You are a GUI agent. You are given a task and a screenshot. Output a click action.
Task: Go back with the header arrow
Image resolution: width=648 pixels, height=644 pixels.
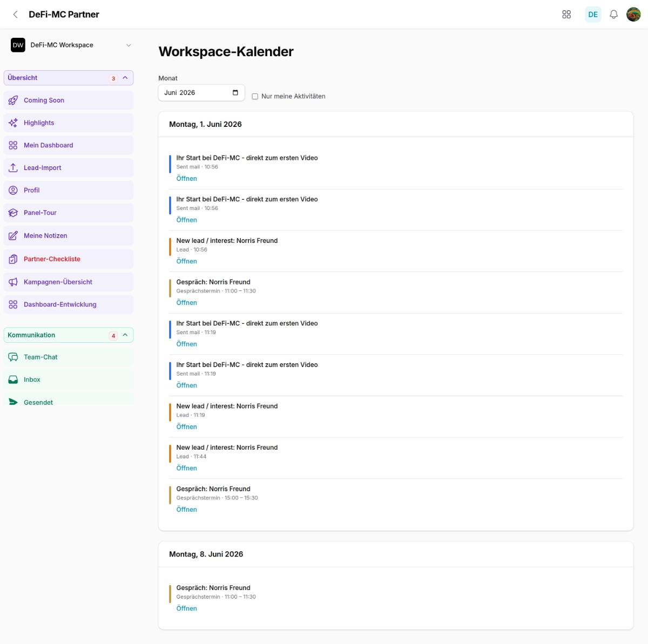tap(15, 15)
